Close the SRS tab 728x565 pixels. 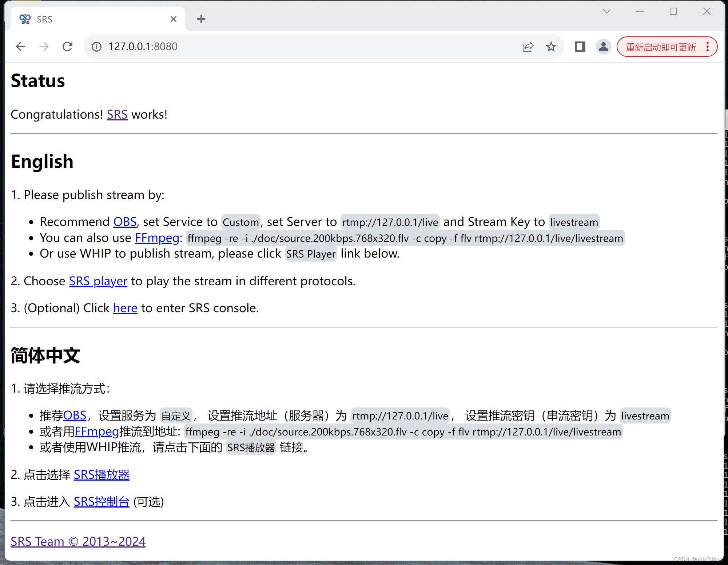174,19
